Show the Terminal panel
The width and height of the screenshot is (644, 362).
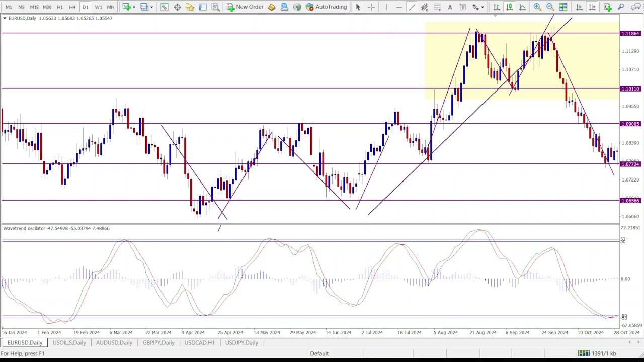[202, 7]
